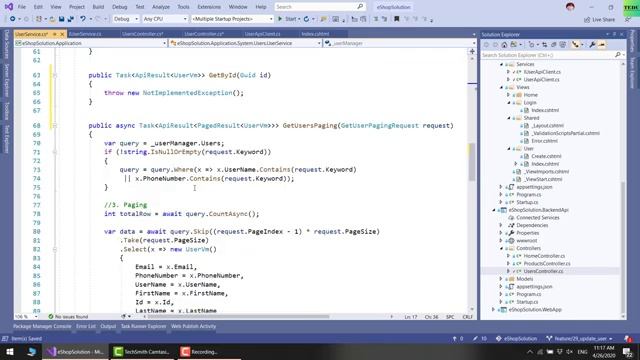Viewport: 640px width, 360px height.
Task: Toggle Pending Changes Filter in Solution Explorer
Action: pos(531,45)
